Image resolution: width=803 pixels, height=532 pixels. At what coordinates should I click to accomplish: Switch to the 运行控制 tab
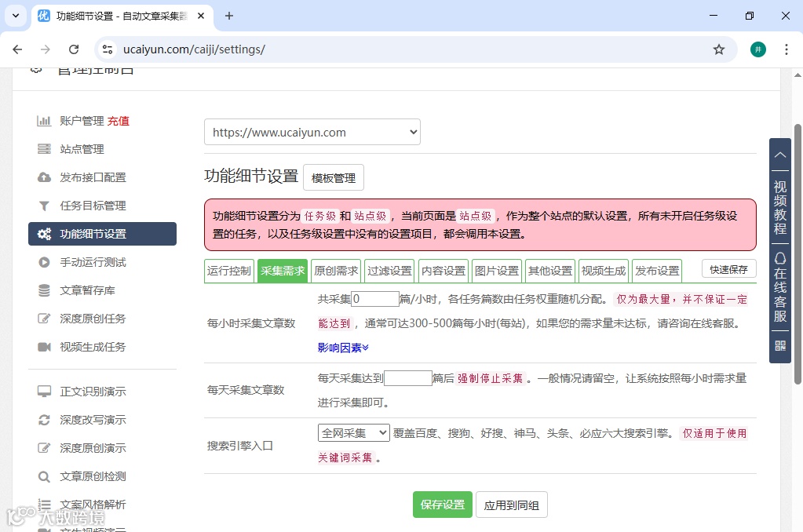pos(229,271)
